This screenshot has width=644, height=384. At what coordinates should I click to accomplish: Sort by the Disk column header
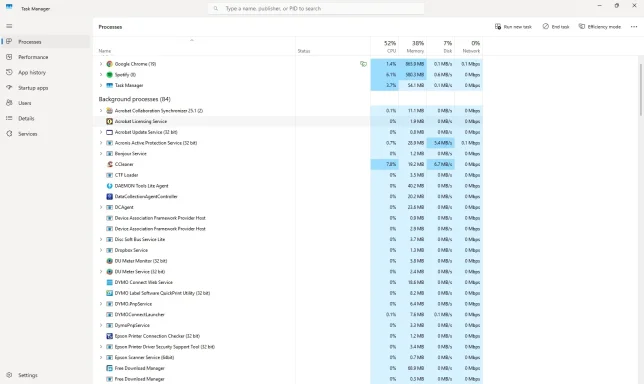pos(440,46)
